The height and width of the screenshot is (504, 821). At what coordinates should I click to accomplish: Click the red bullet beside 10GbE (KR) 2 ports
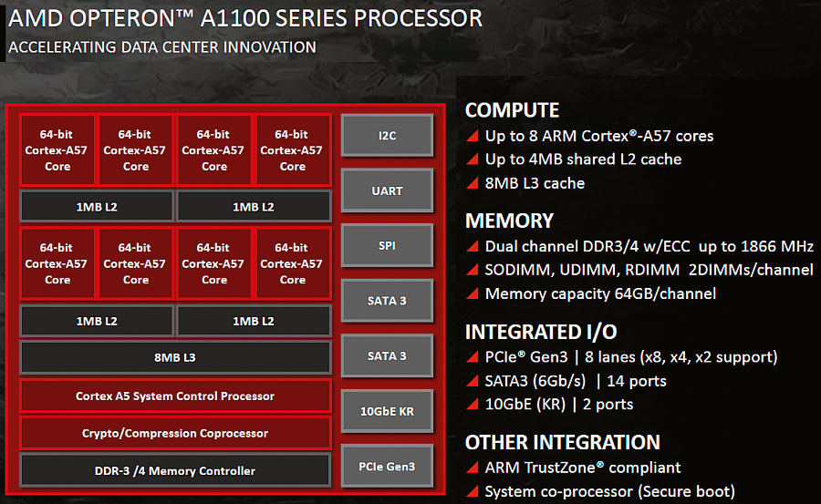(x=472, y=405)
